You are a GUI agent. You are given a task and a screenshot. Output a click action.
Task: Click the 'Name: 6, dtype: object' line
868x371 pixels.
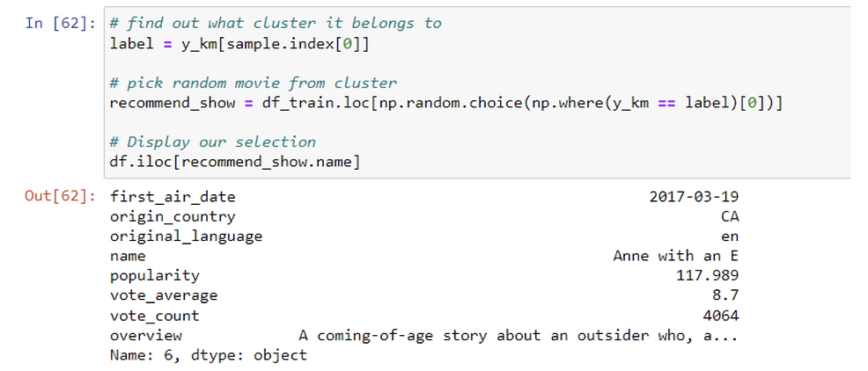pos(208,355)
